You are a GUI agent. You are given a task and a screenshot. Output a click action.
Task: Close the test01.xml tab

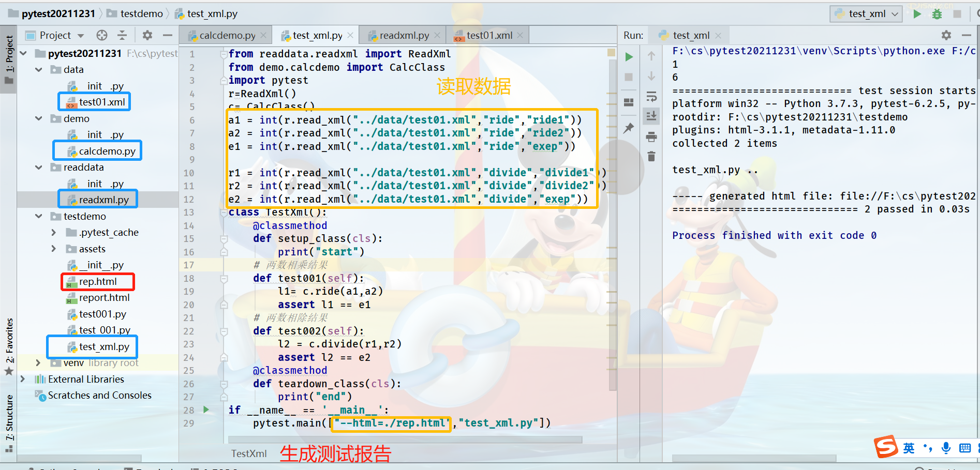click(x=520, y=35)
